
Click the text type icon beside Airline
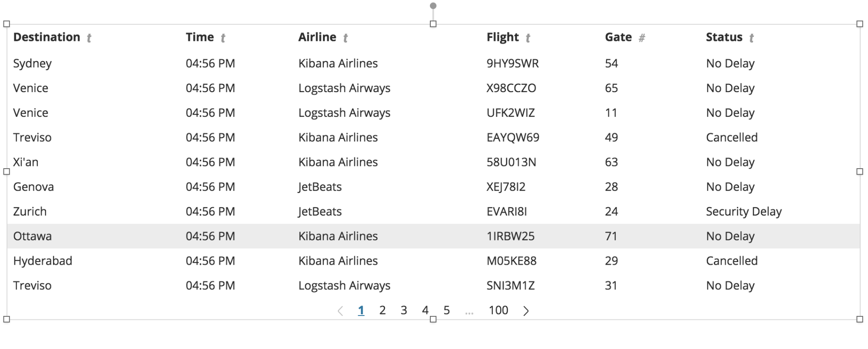pyautogui.click(x=345, y=38)
